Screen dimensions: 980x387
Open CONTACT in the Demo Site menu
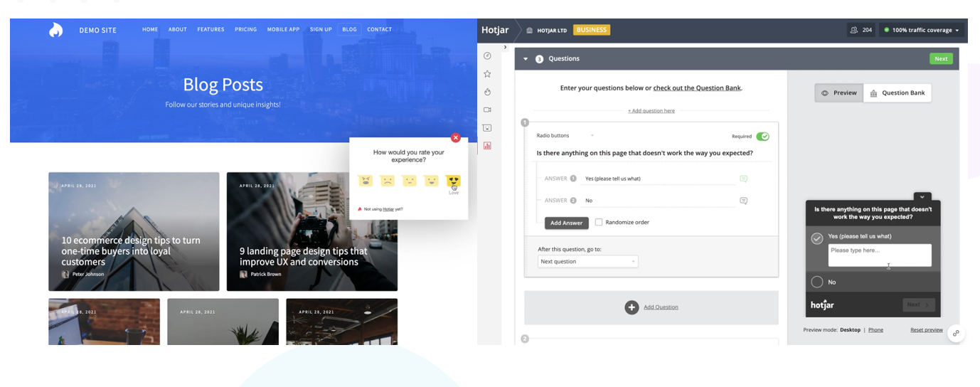[379, 29]
